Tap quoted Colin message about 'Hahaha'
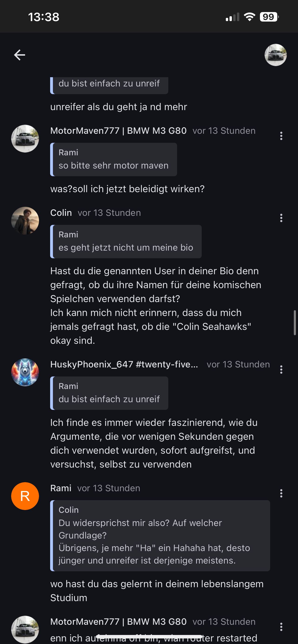Viewport: 298px width, 644px height. tap(160, 536)
